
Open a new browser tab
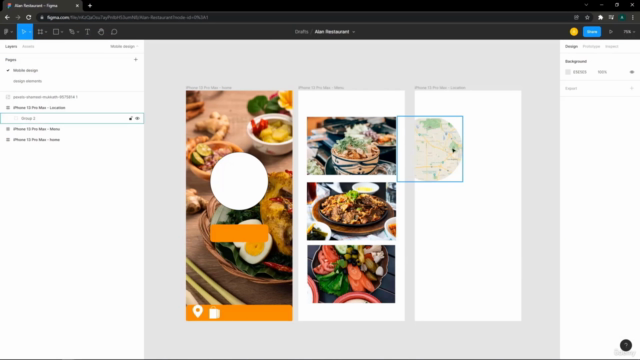point(90,6)
